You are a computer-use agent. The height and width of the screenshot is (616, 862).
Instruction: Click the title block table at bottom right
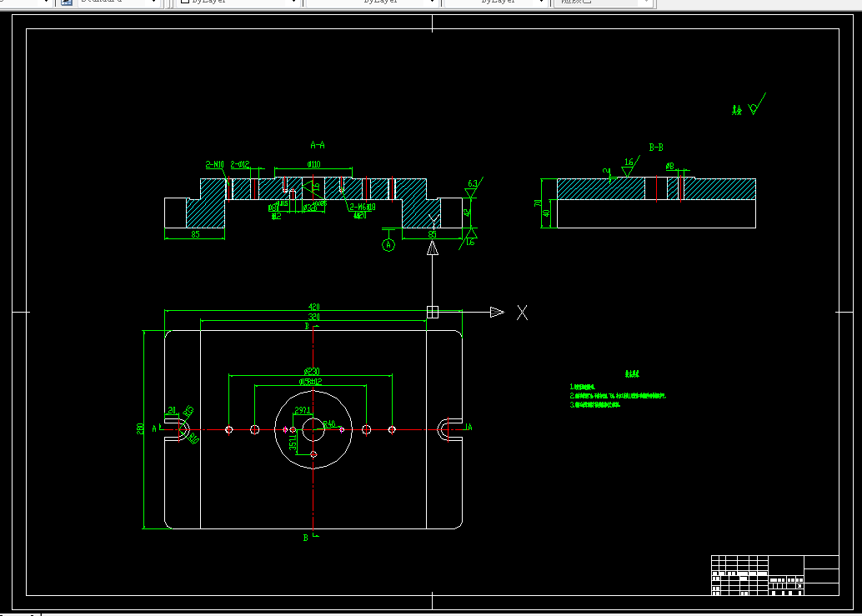(x=775, y=575)
